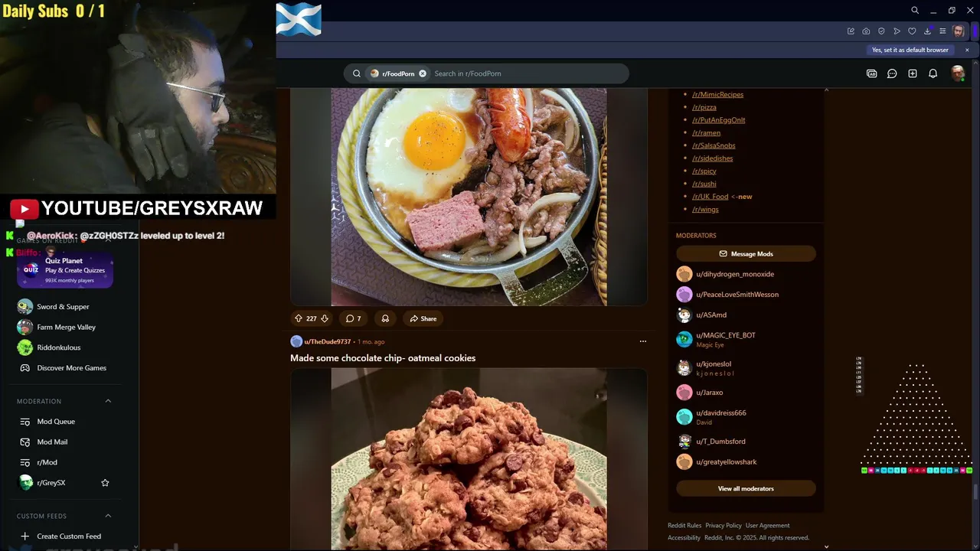
Task: Dismiss the default browser prompt
Action: (x=967, y=50)
